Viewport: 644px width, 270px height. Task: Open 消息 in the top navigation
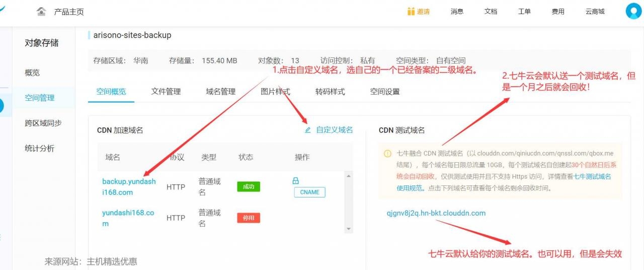(457, 12)
